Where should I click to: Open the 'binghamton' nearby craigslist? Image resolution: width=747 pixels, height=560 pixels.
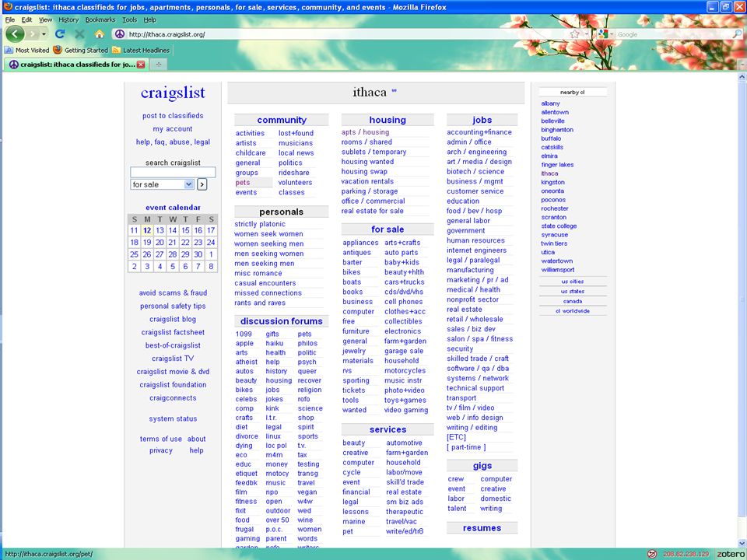click(557, 130)
